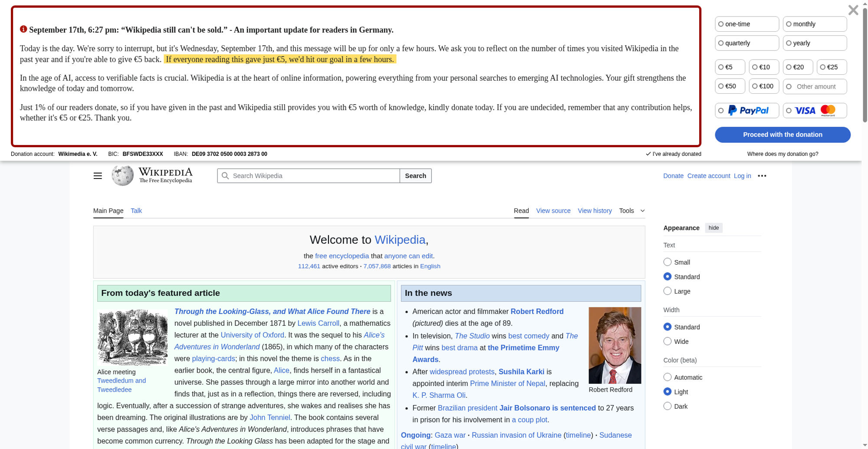Choose the €25 donation amount
868x449 pixels.
[x=832, y=67]
